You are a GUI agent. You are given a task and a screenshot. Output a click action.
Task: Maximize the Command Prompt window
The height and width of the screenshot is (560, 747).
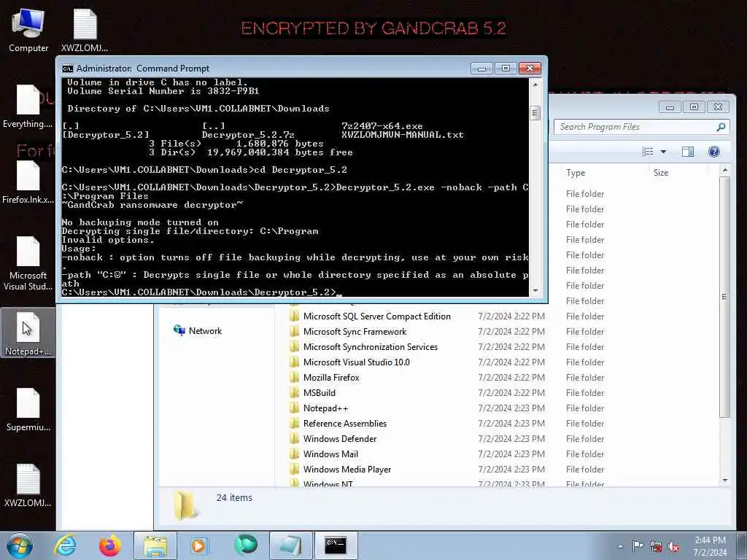coord(506,69)
